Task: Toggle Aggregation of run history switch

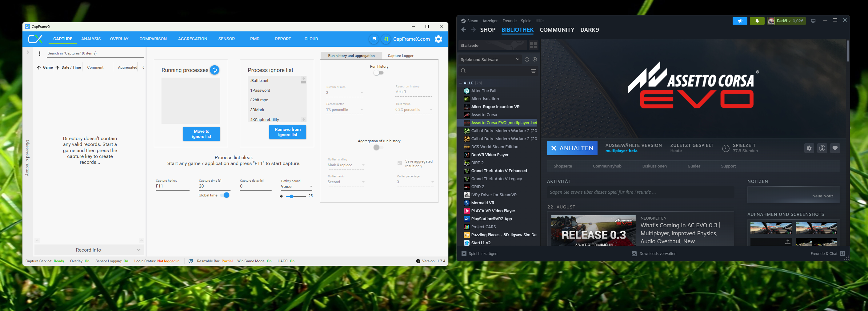Action: pyautogui.click(x=378, y=147)
